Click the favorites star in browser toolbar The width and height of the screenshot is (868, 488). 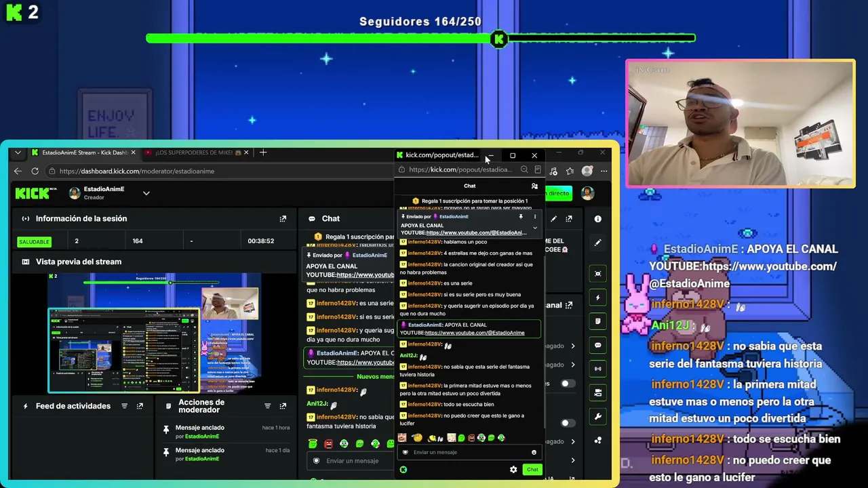pyautogui.click(x=570, y=171)
